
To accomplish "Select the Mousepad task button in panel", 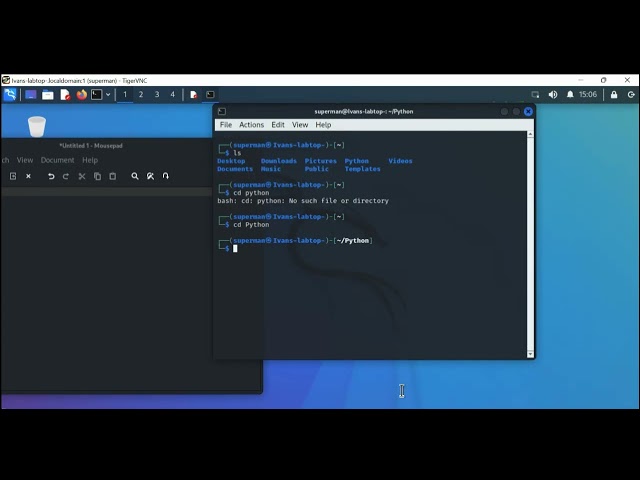I will click(193, 95).
